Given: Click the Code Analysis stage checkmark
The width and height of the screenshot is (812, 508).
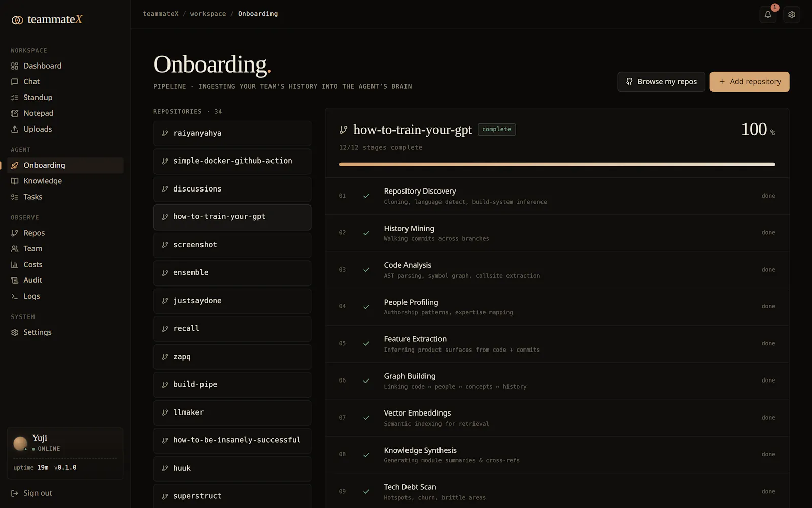Looking at the screenshot, I should click(x=366, y=270).
